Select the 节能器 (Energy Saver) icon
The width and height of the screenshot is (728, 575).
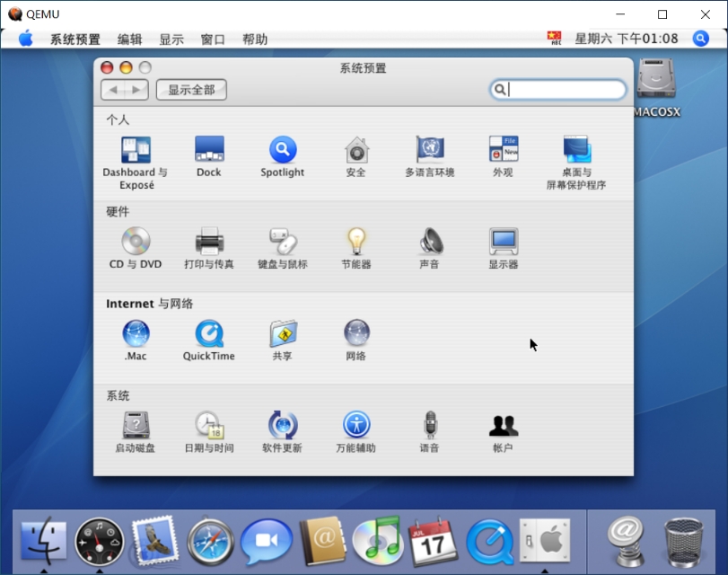click(x=356, y=240)
